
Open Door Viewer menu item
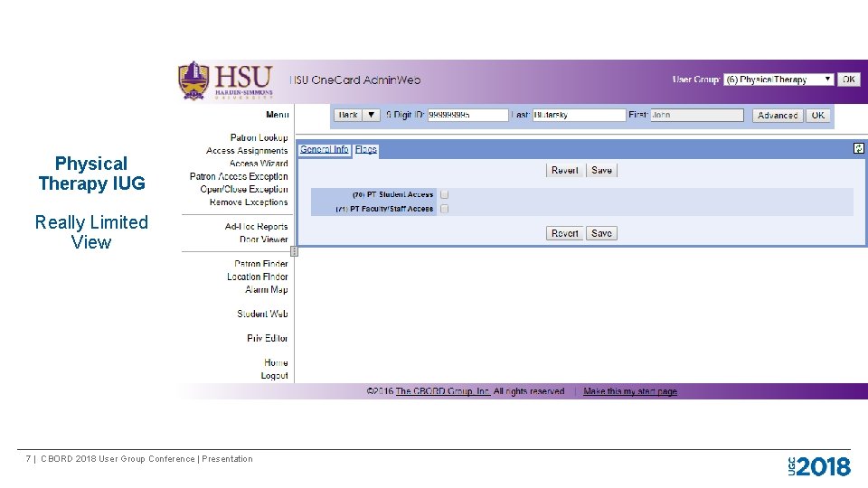263,239
